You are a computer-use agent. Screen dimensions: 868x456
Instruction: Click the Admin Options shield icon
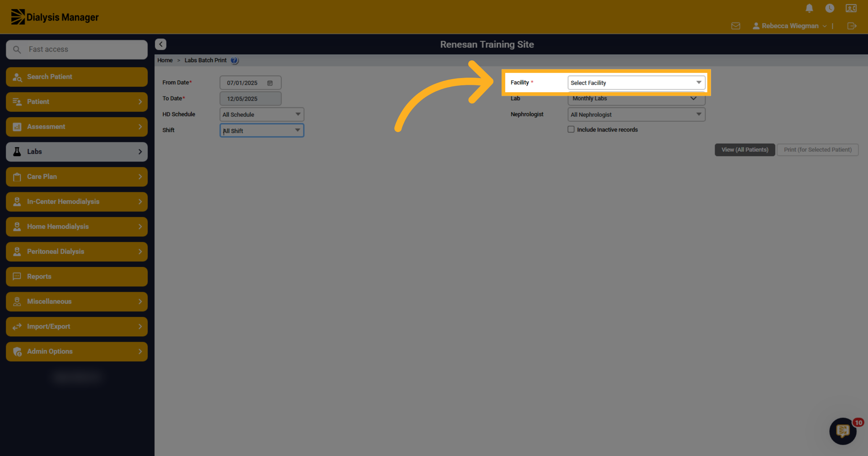(x=17, y=352)
